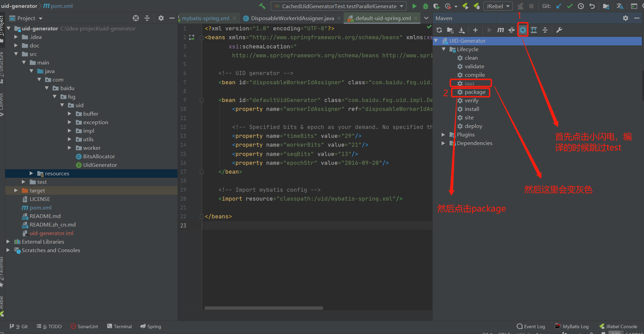Reimport all Maven projects

point(439,30)
